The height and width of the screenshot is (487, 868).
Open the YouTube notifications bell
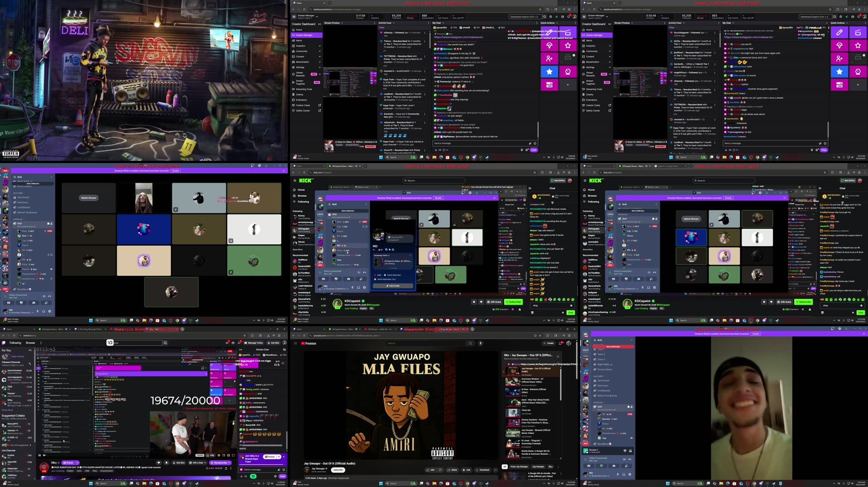pos(561,343)
